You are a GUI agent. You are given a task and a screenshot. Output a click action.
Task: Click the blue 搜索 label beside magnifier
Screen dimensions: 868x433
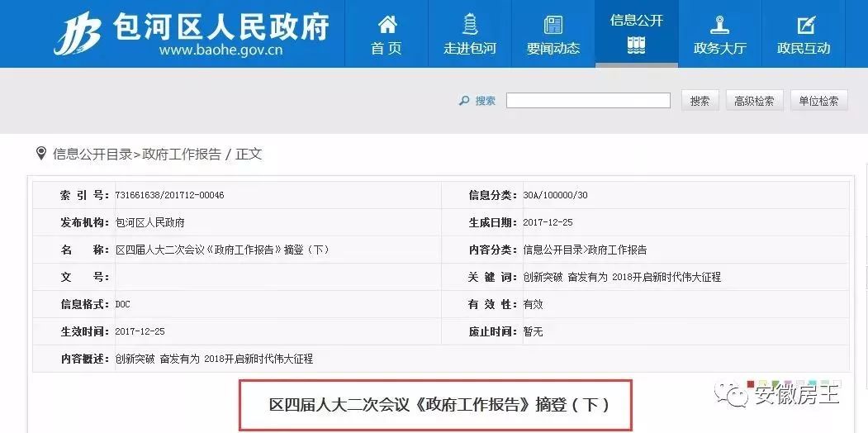486,101
